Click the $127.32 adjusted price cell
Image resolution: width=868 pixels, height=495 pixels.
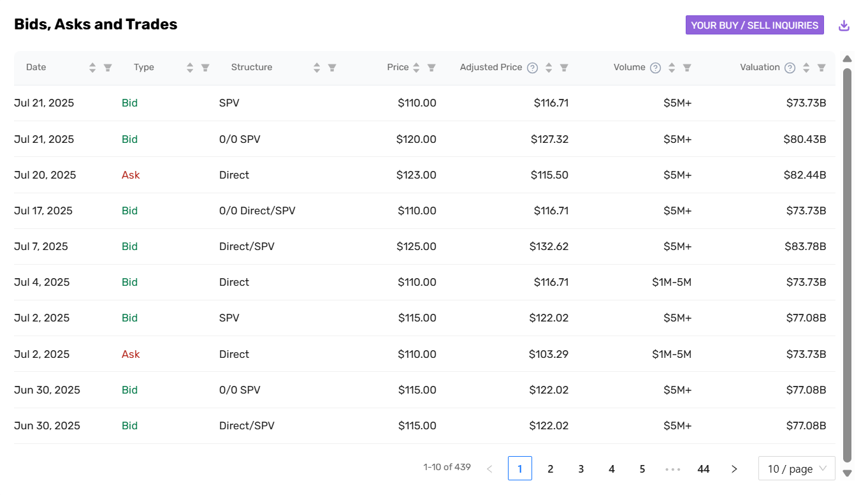[x=549, y=139]
